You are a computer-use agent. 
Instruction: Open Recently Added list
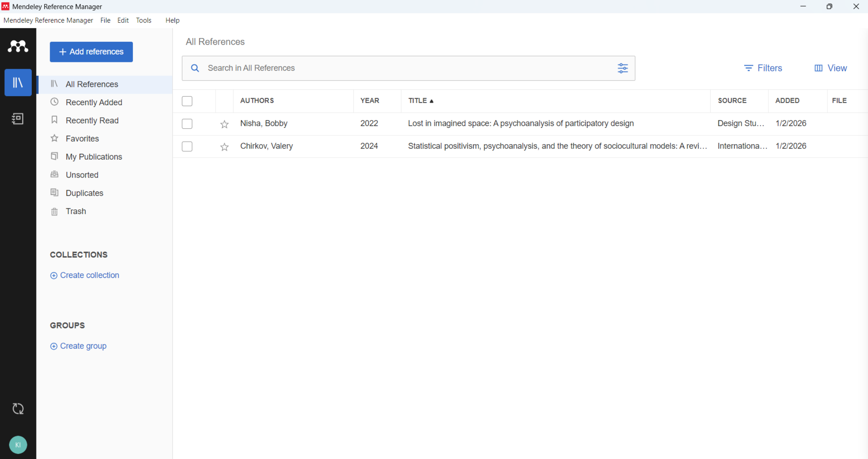pos(105,102)
